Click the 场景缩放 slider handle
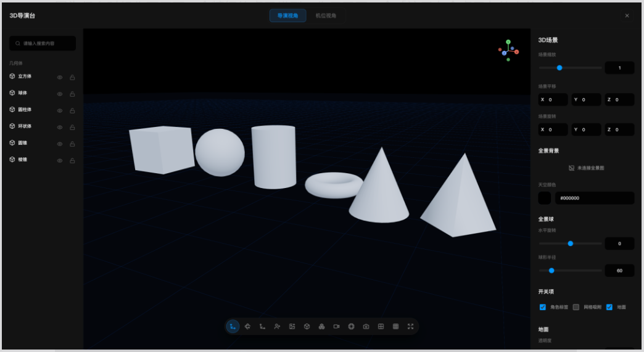This screenshot has width=644, height=352. point(559,68)
